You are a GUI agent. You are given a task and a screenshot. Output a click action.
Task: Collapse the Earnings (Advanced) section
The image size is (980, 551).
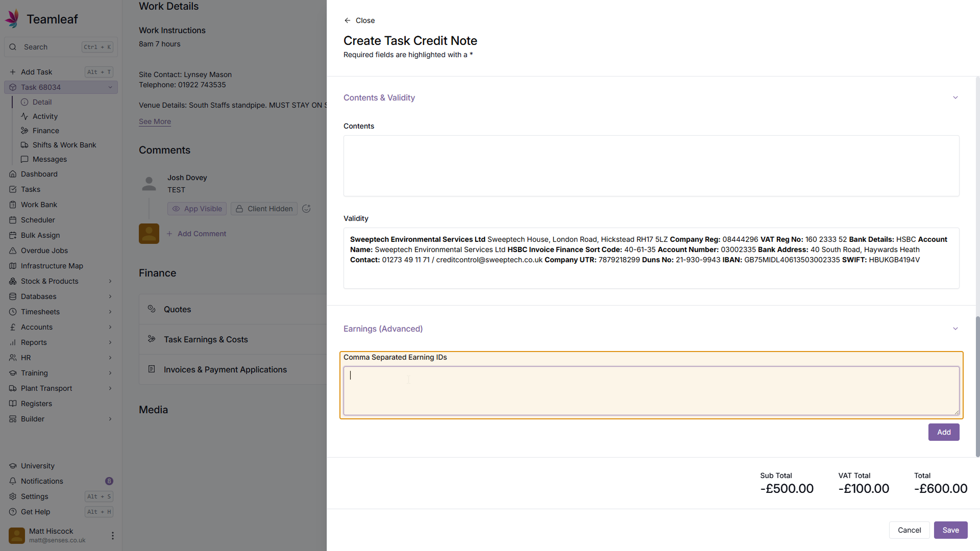pyautogui.click(x=955, y=329)
